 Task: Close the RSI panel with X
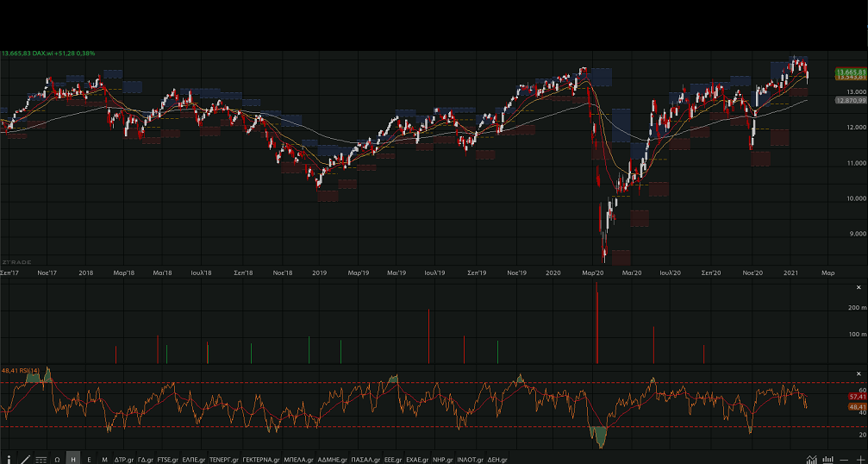coord(859,373)
